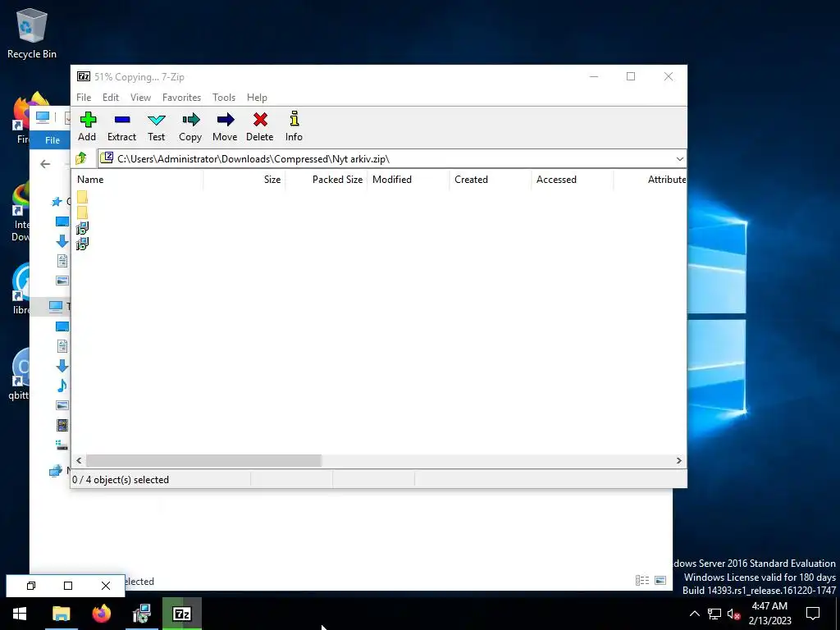This screenshot has height=630, width=840.
Task: Click the '0 / 4 object(s) selected' status text
Action: click(121, 480)
